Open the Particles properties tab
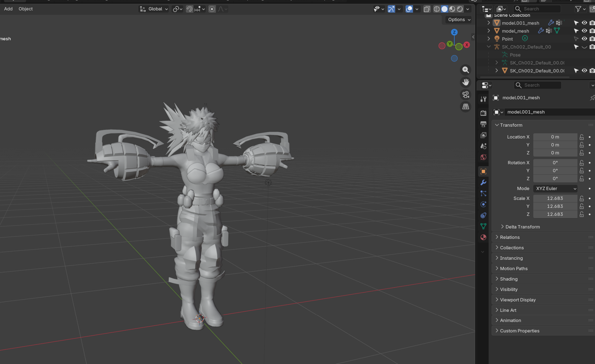The height and width of the screenshot is (364, 595). pos(483,194)
